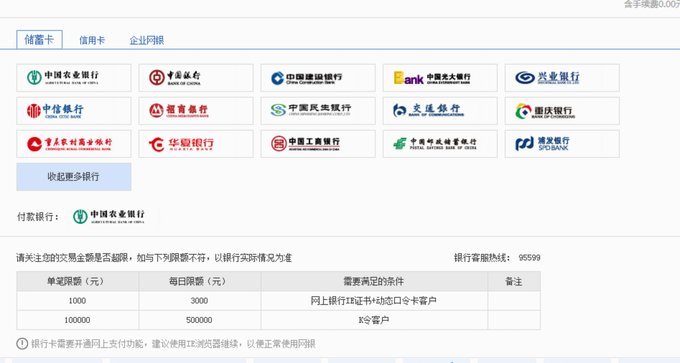680x363 pixels.
Task: Choose 中国邮政储蓄银行 logo option
Action: click(440, 144)
